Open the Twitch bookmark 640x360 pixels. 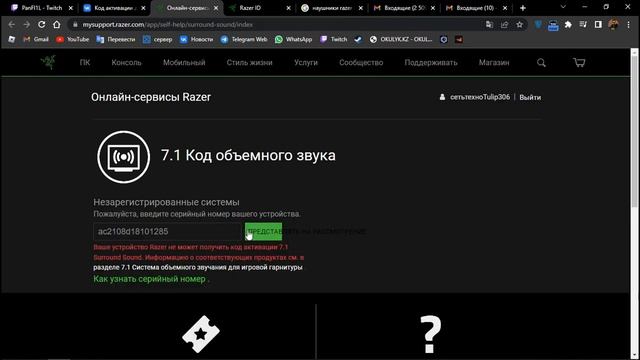click(x=333, y=40)
